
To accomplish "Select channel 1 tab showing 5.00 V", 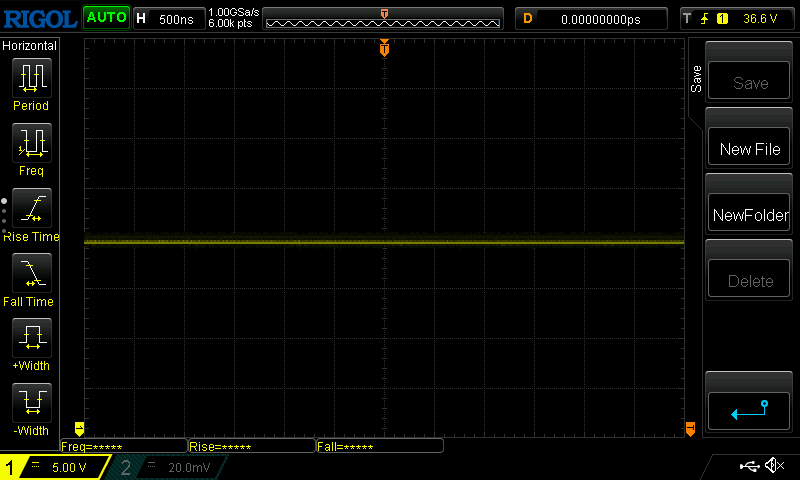I will 55,467.
